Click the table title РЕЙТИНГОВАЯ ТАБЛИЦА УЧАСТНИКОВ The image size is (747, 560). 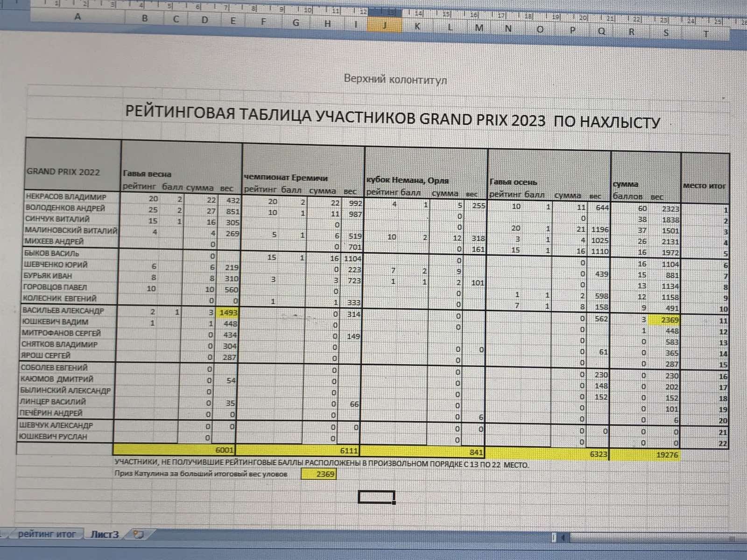(x=392, y=118)
